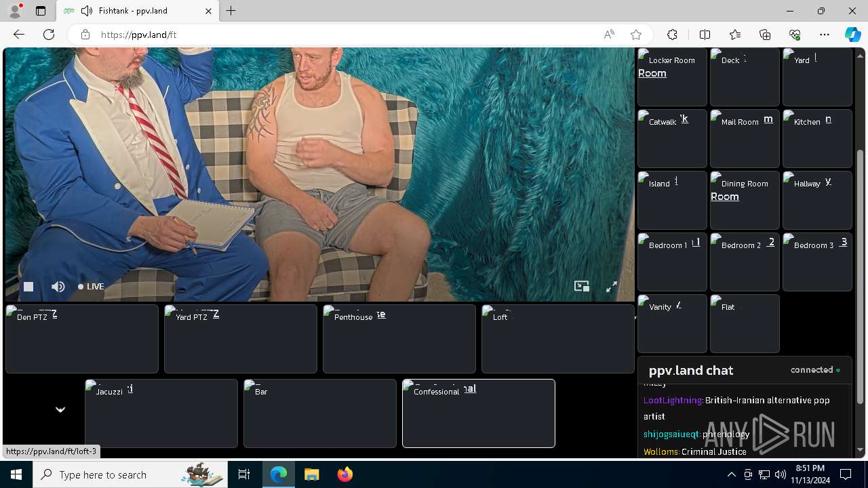The width and height of the screenshot is (868, 488).
Task: Refresh the ppv.land page
Action: [x=49, y=35]
